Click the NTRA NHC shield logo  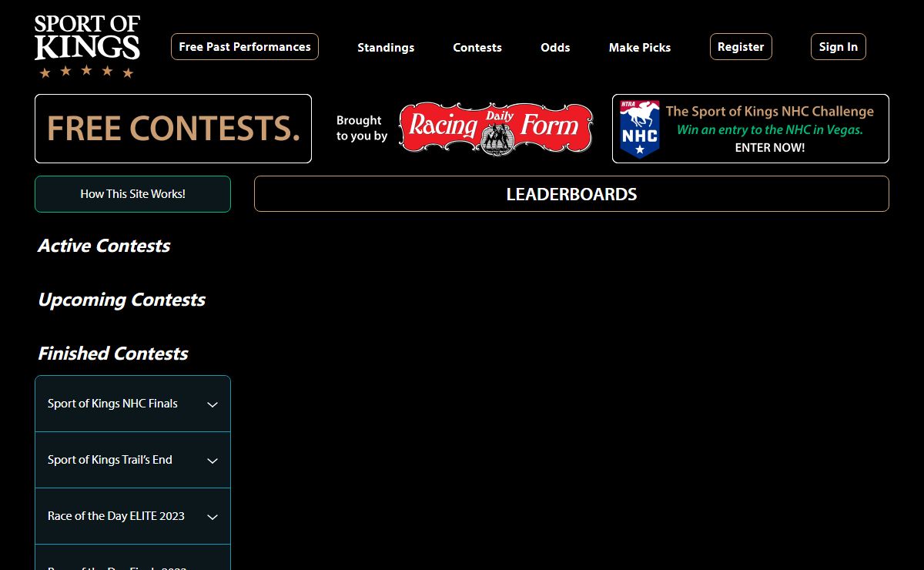[640, 129]
